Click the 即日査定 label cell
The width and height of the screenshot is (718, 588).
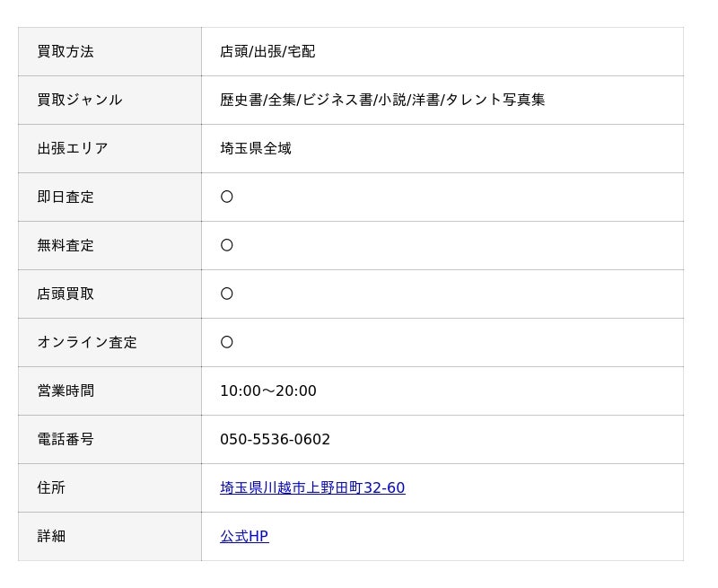tap(109, 197)
